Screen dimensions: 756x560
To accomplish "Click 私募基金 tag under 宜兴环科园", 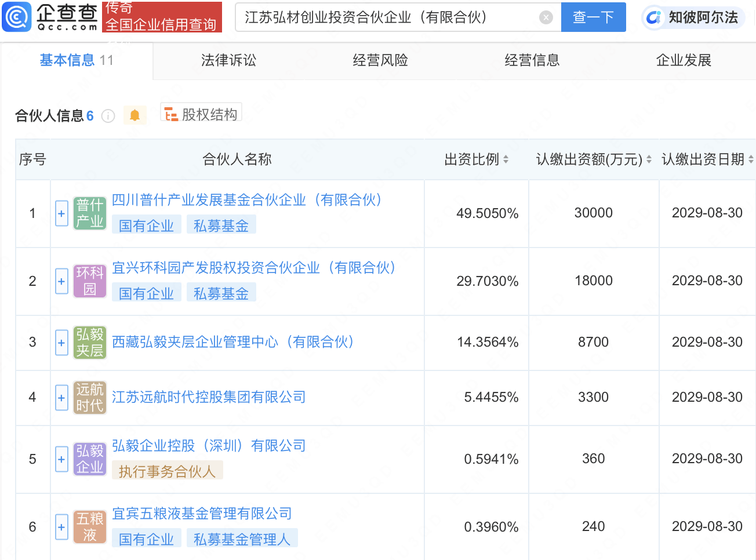I will tap(221, 293).
